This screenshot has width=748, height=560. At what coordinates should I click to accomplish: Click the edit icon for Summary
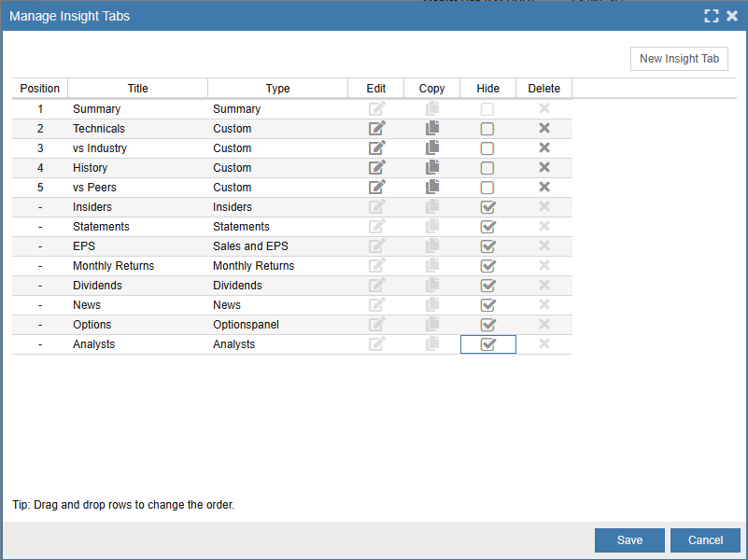pos(377,109)
